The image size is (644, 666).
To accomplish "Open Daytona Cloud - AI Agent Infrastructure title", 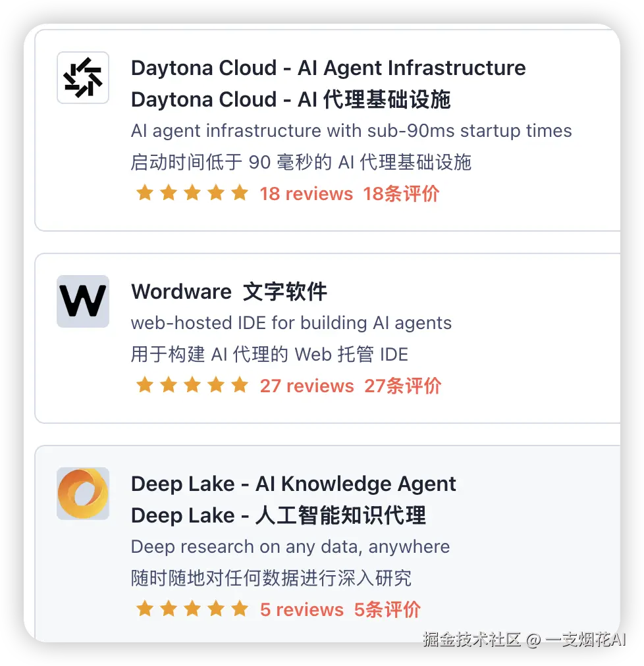I will pos(328,68).
